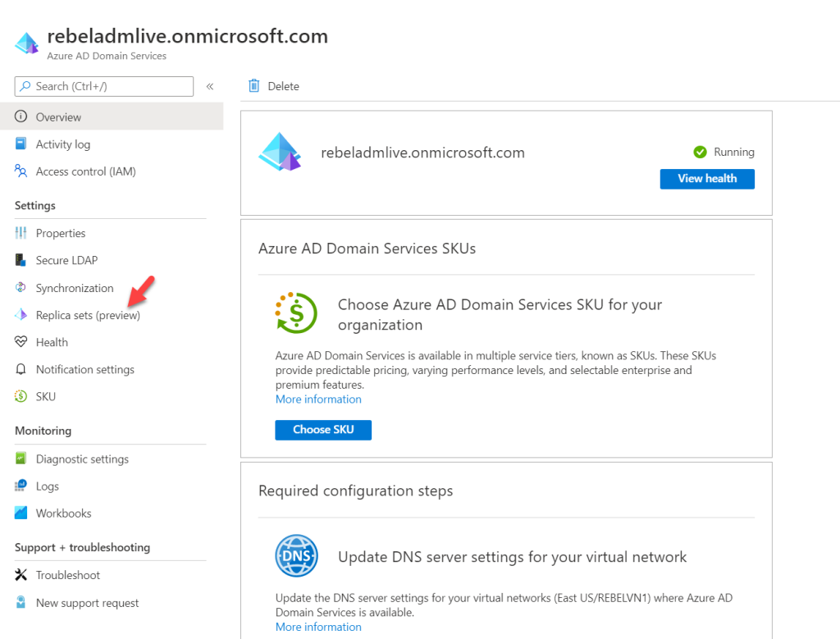The width and height of the screenshot is (840, 639).
Task: Click the Azure AD DS logo in page header
Action: [27, 43]
